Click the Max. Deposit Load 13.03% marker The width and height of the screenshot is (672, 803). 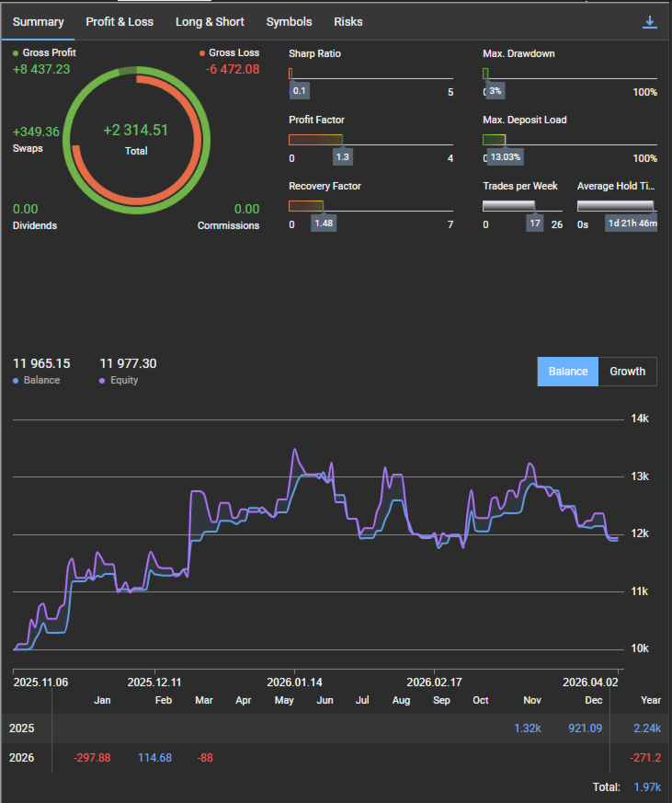[x=506, y=157]
